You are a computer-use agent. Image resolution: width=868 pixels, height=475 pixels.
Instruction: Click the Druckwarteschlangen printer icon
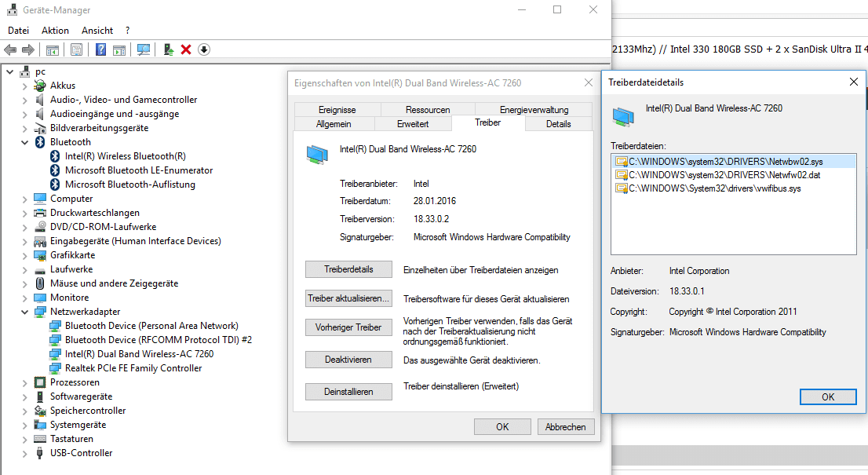pyautogui.click(x=40, y=213)
